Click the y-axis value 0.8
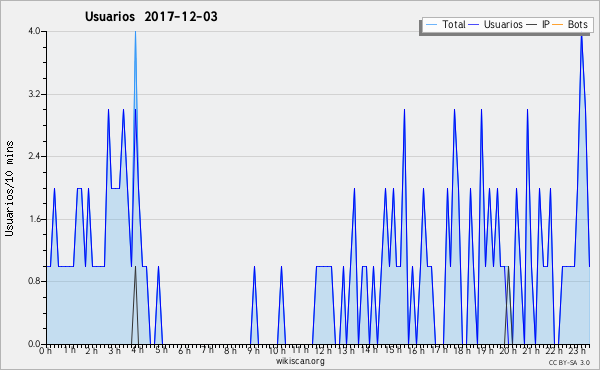The width and height of the screenshot is (600, 370). tap(34, 281)
